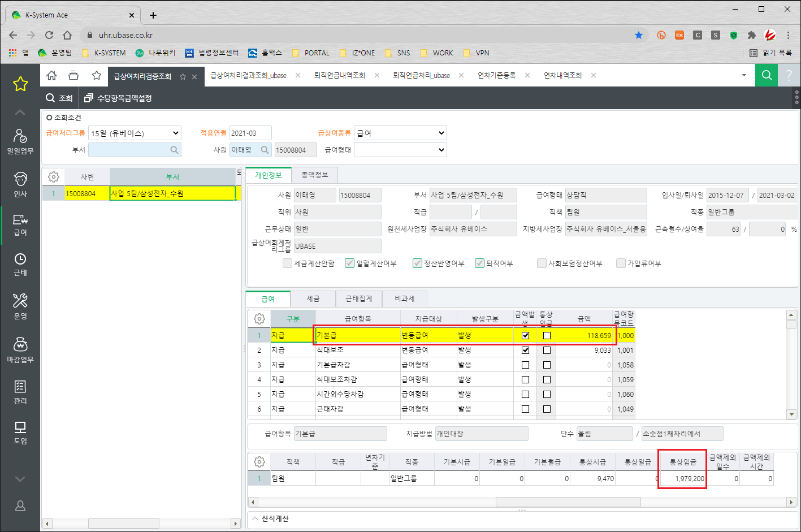
Task: Open the 도입 sidebar menu
Action: point(20,433)
